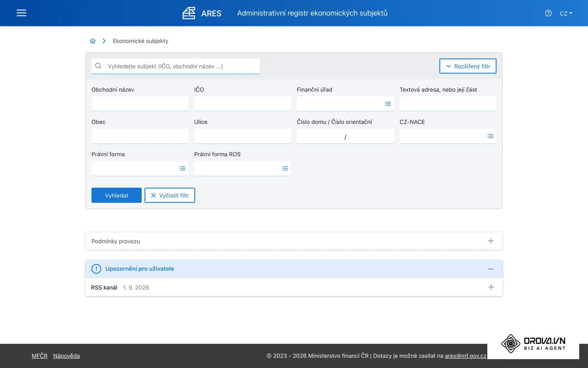Open the CZ-NACE list picker icon

(490, 136)
